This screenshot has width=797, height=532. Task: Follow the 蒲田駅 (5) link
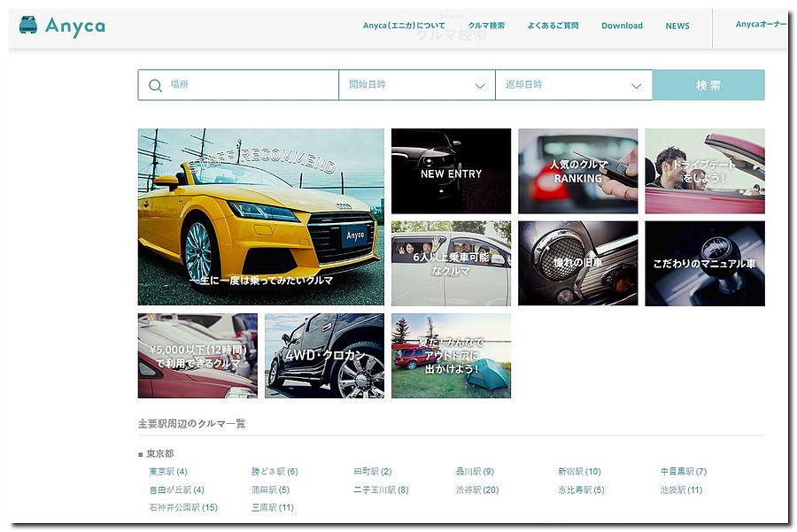tap(270, 490)
